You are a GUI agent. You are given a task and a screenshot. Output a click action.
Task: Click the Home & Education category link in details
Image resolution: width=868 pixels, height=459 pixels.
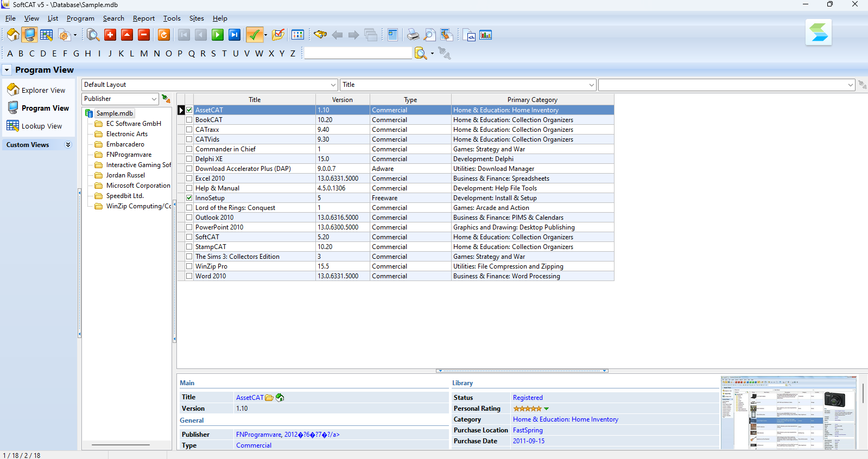tap(566, 419)
